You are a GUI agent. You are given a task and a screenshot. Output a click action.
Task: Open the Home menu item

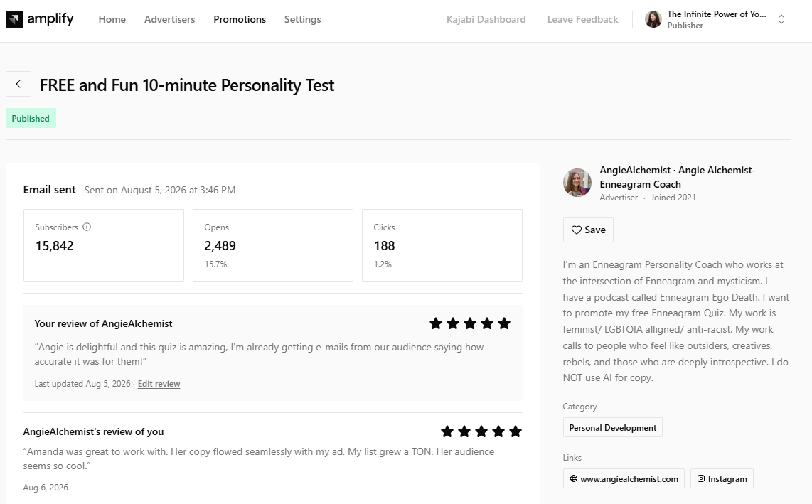(x=112, y=19)
